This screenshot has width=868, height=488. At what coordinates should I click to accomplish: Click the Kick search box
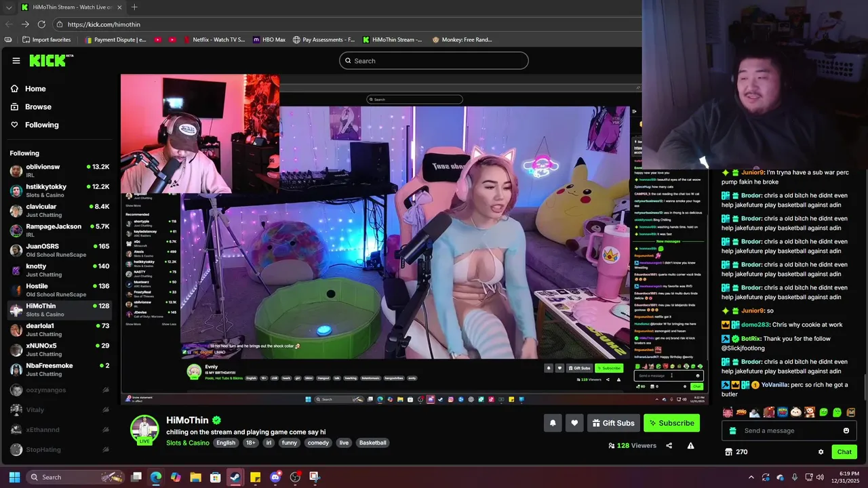[x=434, y=61]
